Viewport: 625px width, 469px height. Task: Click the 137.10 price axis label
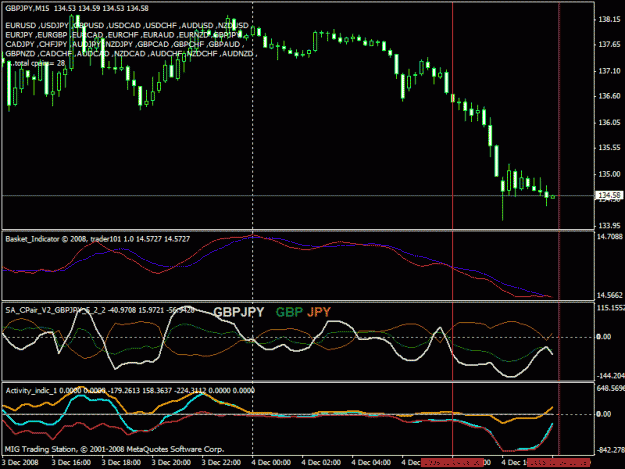pyautogui.click(x=609, y=71)
